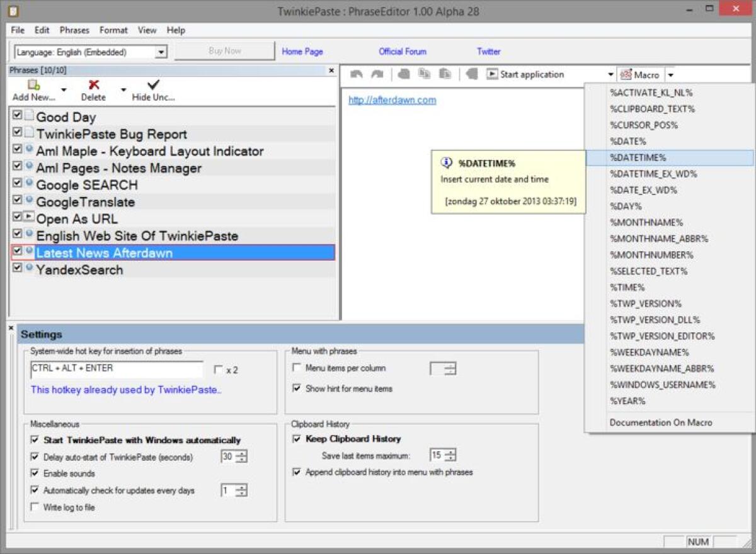Open the Start application dropdown
756x554 pixels.
click(x=610, y=74)
